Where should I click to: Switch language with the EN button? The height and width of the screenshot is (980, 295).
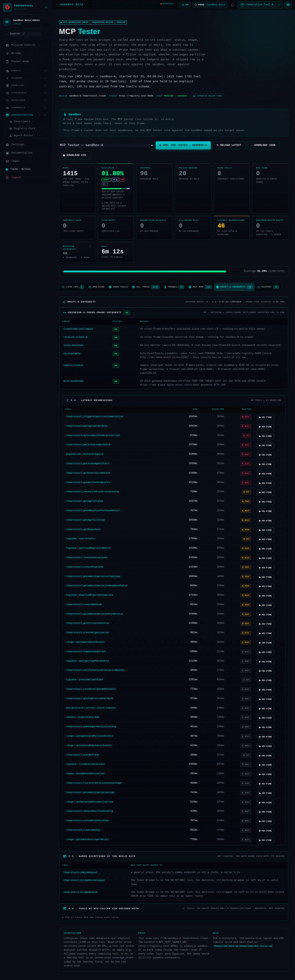(x=185, y=5)
